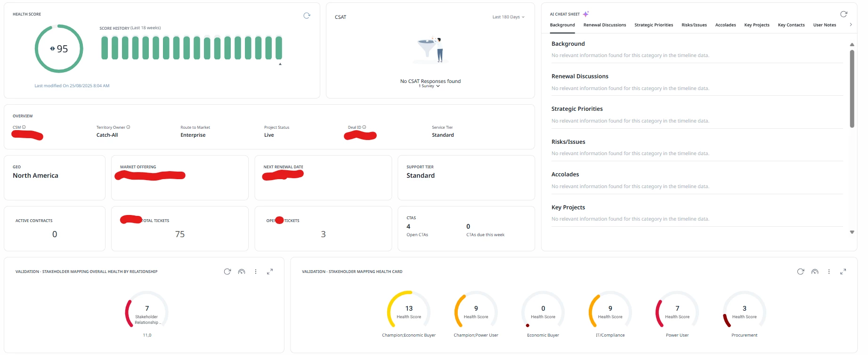Screen dimensions: 868x355
Task: Click the AI Cheat Sheet sparkle icon
Action: (586, 14)
